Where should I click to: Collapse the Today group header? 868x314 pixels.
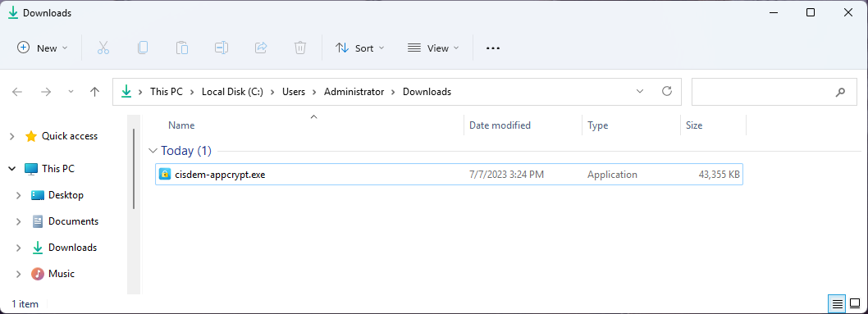coord(153,151)
